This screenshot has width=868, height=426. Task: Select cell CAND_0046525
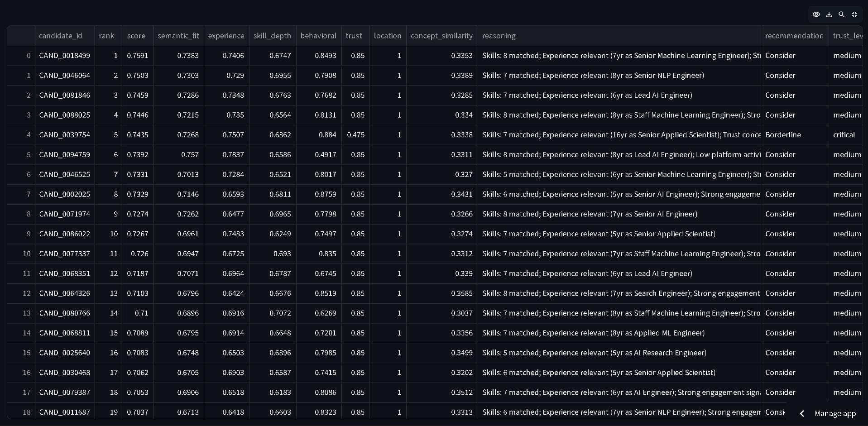(65, 175)
